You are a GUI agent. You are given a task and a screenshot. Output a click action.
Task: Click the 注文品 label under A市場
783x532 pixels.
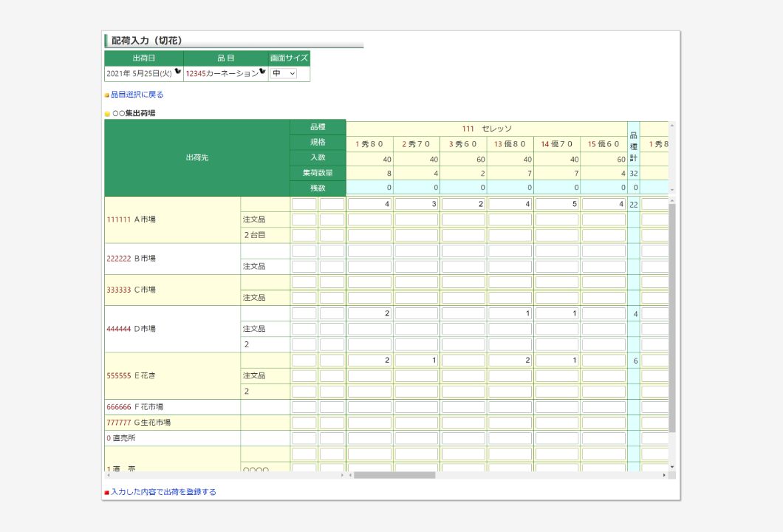[254, 219]
